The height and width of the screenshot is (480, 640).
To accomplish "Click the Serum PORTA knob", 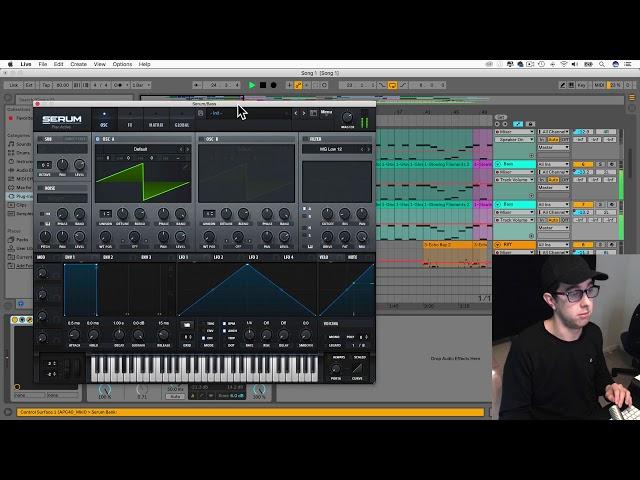I will coord(336,369).
